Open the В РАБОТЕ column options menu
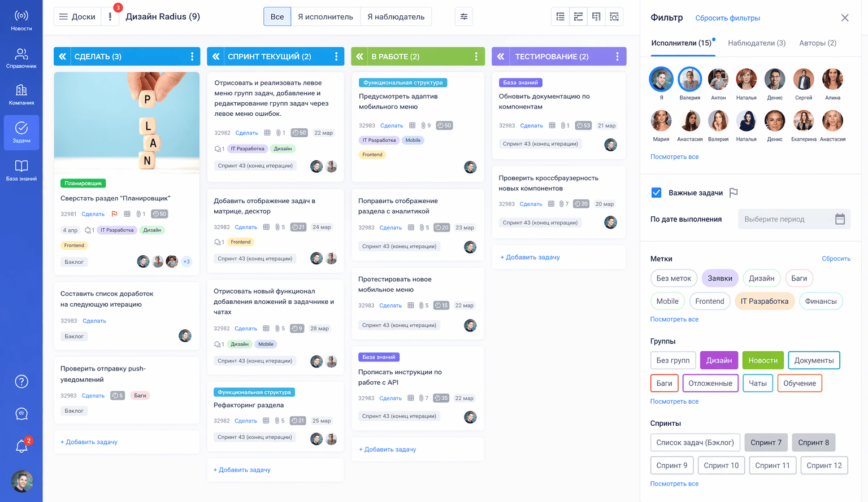 (x=476, y=56)
